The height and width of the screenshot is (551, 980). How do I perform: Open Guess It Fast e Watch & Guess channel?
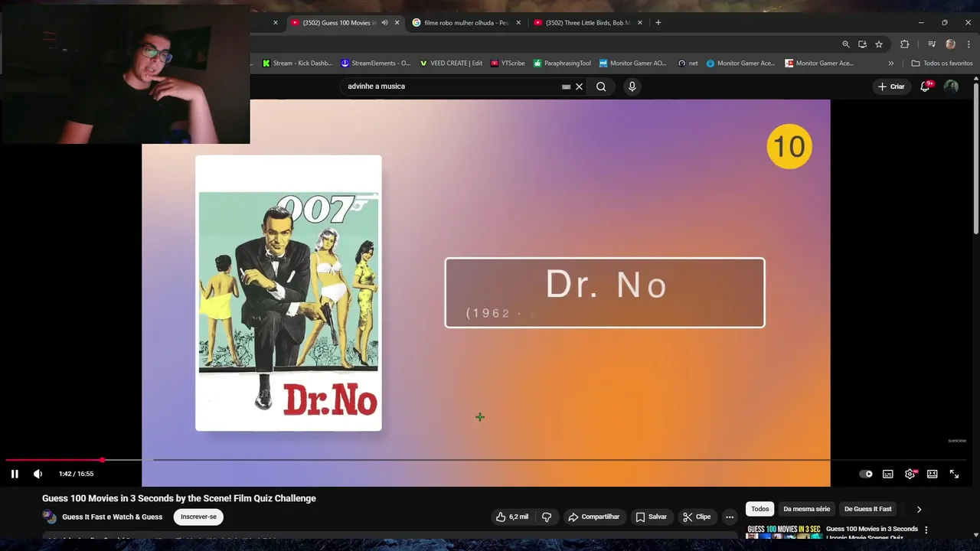[x=112, y=517]
